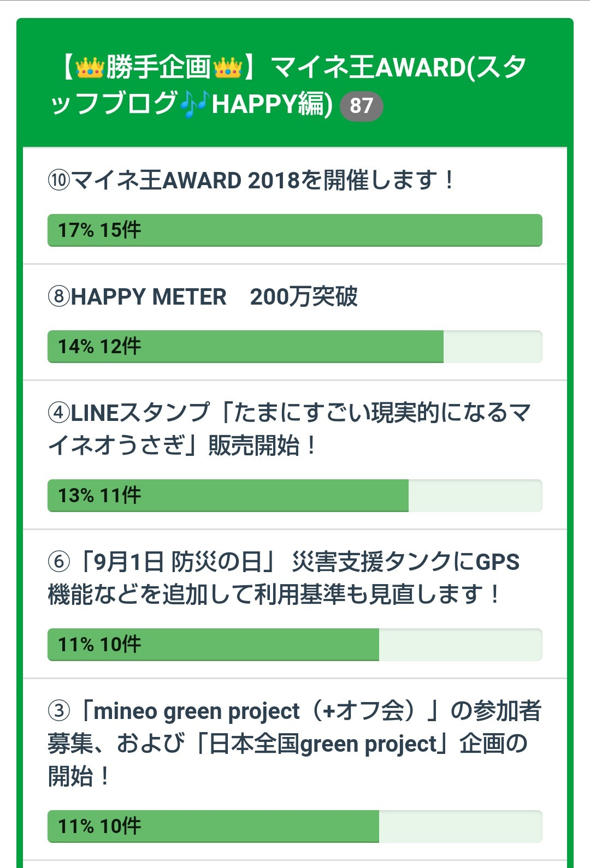Click the 13% result progress bar
The image size is (590, 868).
tap(295, 496)
